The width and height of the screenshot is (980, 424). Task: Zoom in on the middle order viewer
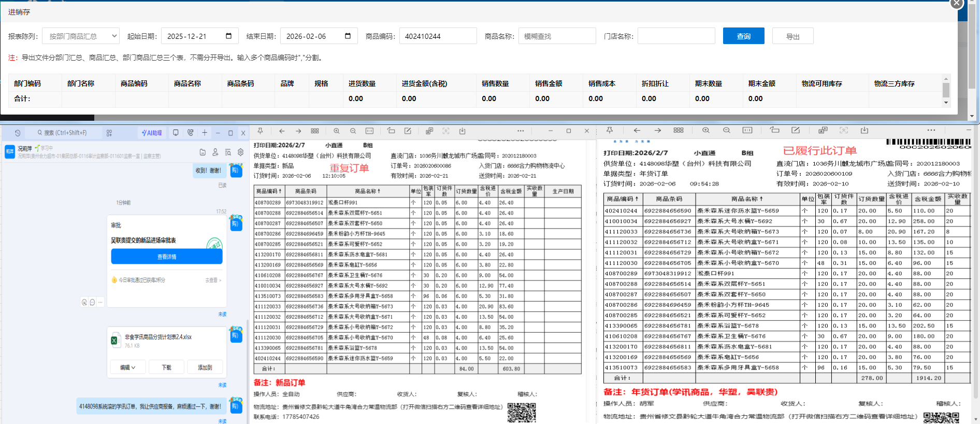pyautogui.click(x=337, y=131)
